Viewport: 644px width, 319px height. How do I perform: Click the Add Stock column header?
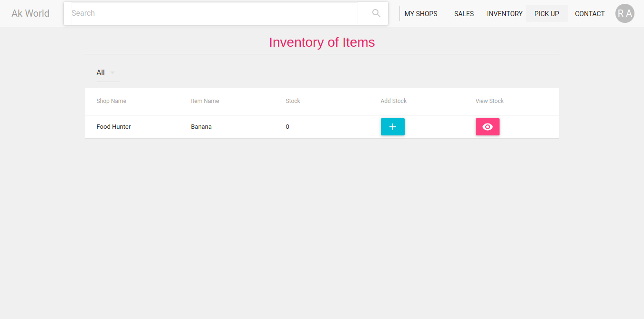click(393, 101)
